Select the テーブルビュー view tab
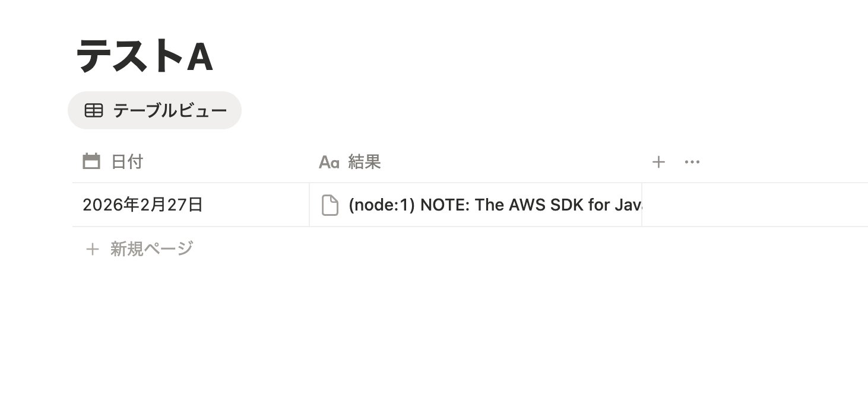The width and height of the screenshot is (868, 408). tap(169, 110)
